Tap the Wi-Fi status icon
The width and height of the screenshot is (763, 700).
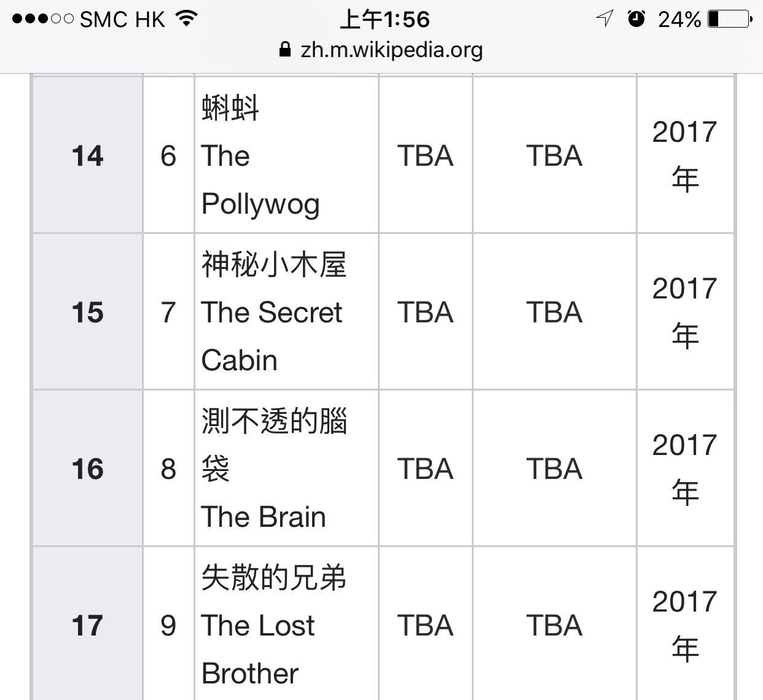(x=186, y=19)
